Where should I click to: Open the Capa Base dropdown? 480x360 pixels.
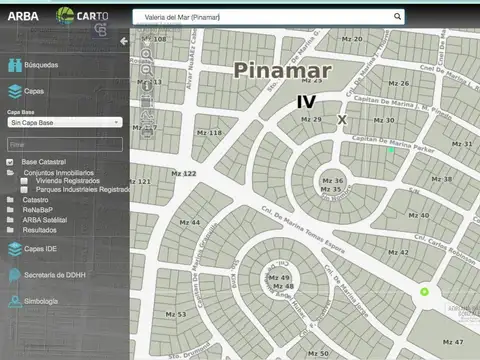(65, 122)
